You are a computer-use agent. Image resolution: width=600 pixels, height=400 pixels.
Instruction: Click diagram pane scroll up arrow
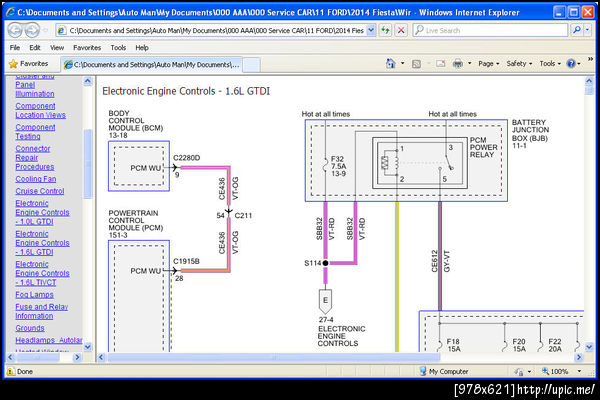pos(589,81)
